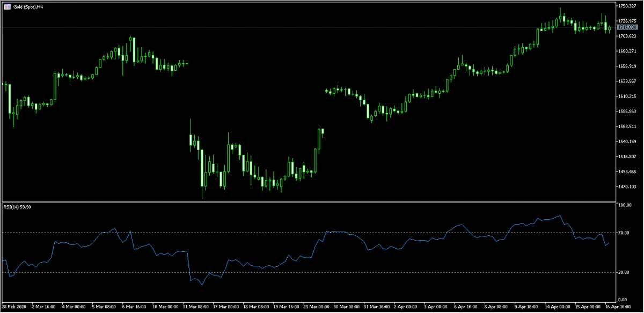Click the RSI(14) 59.90 indicator label
Viewport: 644px width, 313px height.
(19, 206)
